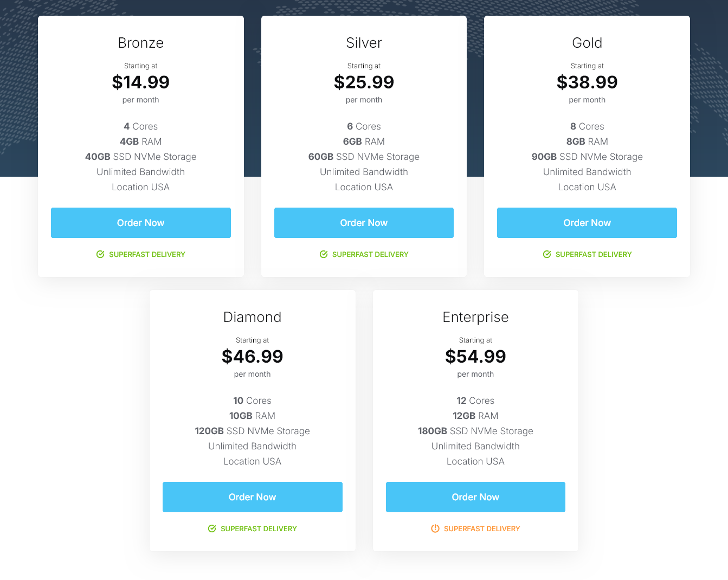Select the Gold plan title

point(587,43)
